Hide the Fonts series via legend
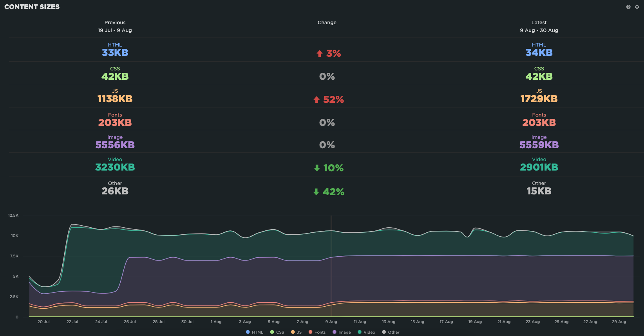This screenshot has height=336, width=644. [317, 332]
